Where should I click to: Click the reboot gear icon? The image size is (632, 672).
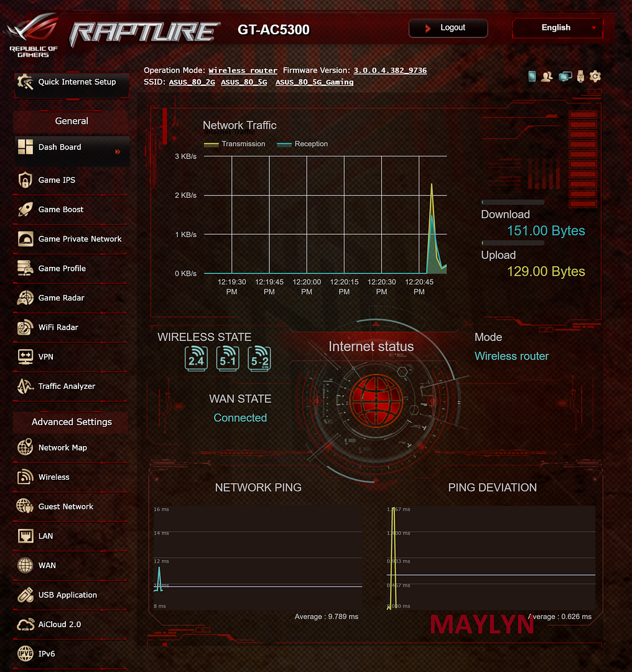pos(595,77)
